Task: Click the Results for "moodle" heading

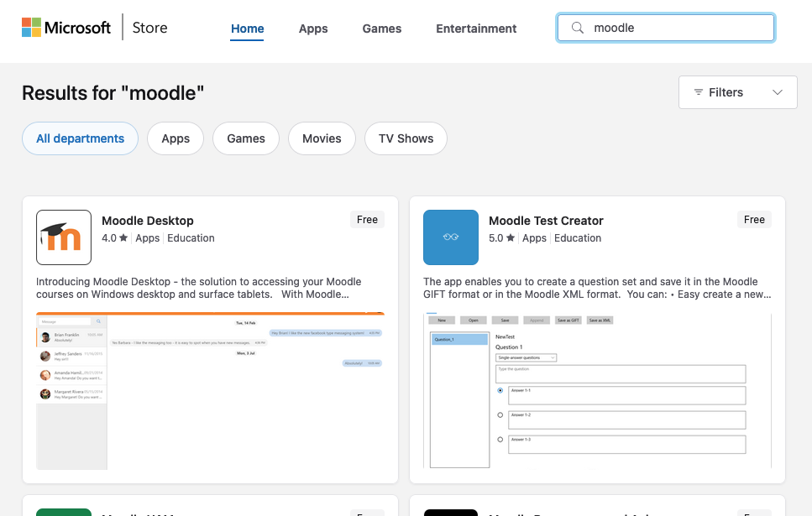Action: (x=113, y=93)
